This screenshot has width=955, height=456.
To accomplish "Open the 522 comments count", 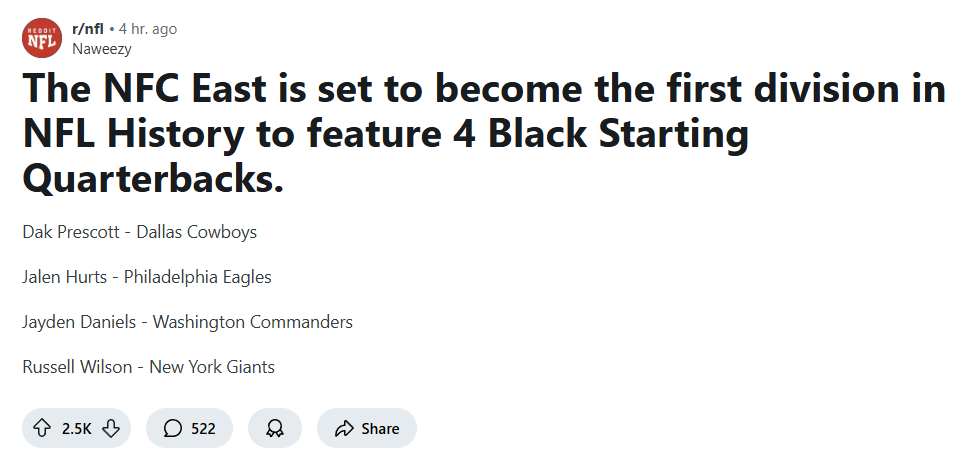I will 203,429.
